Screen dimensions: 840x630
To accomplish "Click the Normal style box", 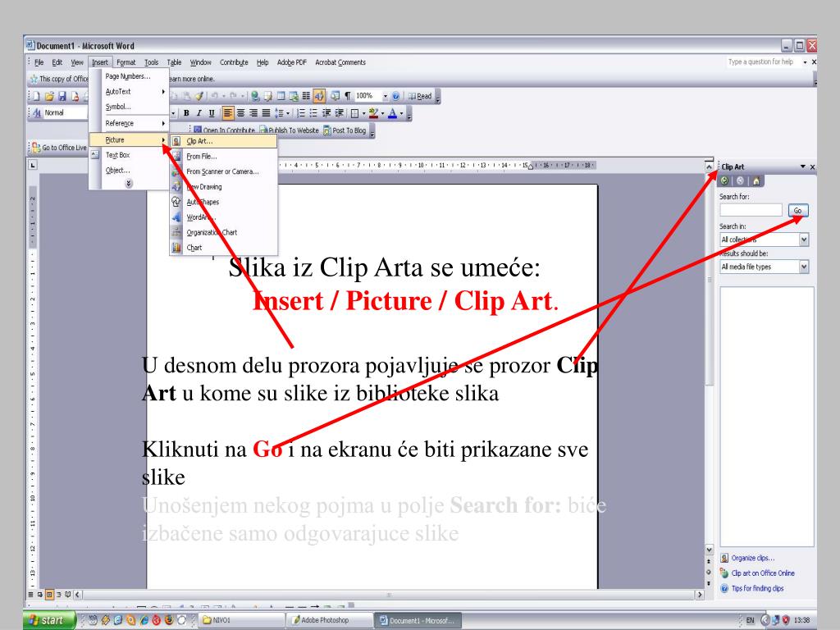I will 66,113.
